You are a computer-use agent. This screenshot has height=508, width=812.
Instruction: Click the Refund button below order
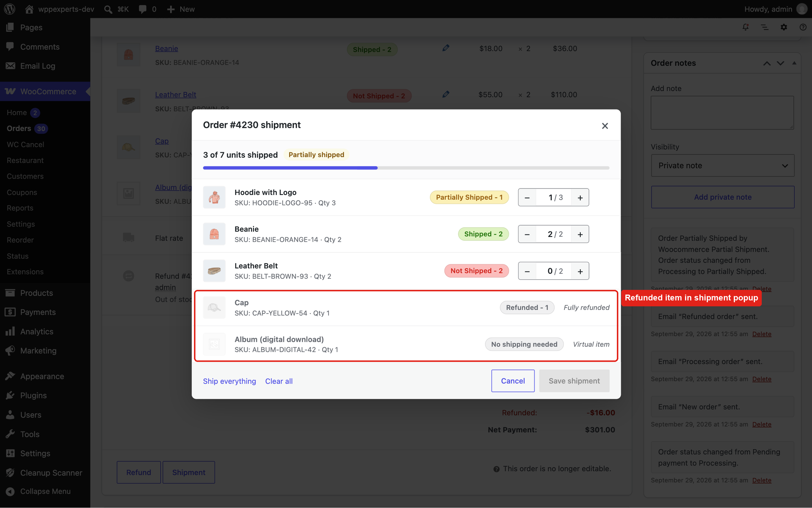(138, 472)
